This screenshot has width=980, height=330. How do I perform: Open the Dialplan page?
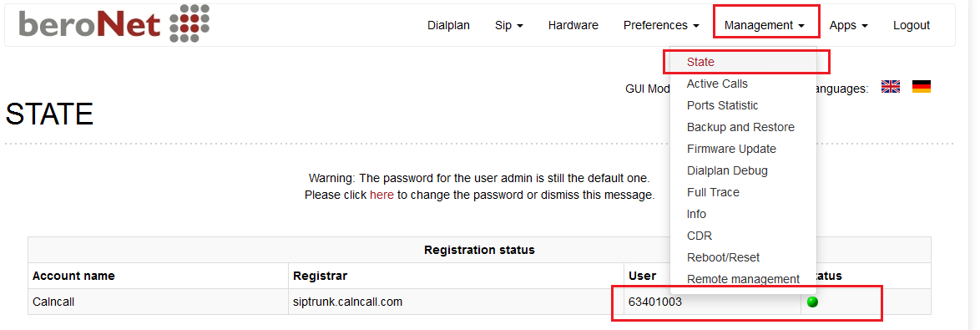coord(449,26)
